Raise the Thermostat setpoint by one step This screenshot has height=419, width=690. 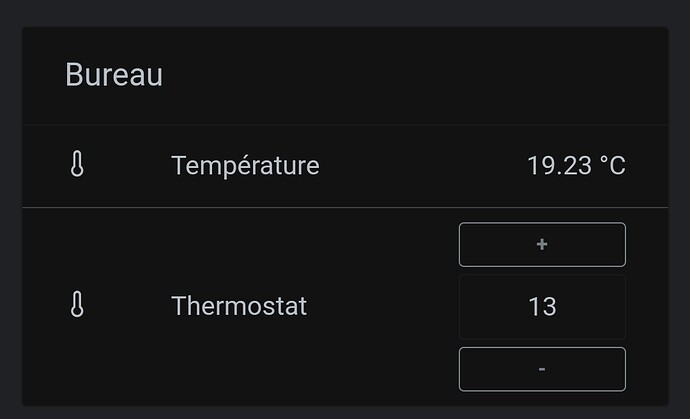[542, 244]
